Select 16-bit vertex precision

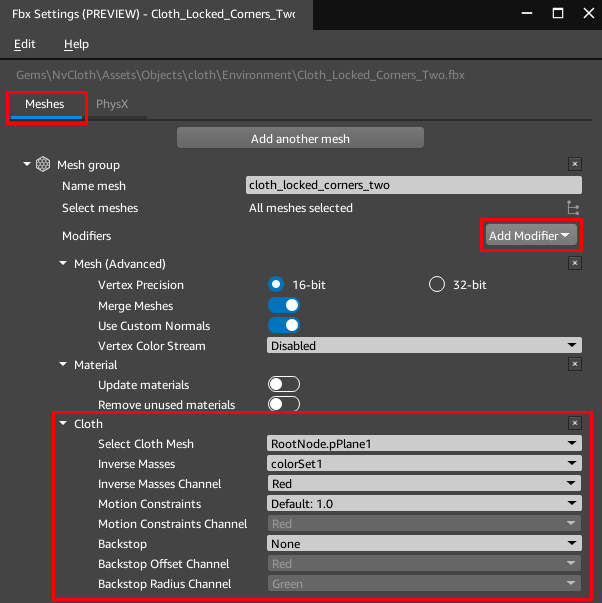pyautogui.click(x=276, y=285)
